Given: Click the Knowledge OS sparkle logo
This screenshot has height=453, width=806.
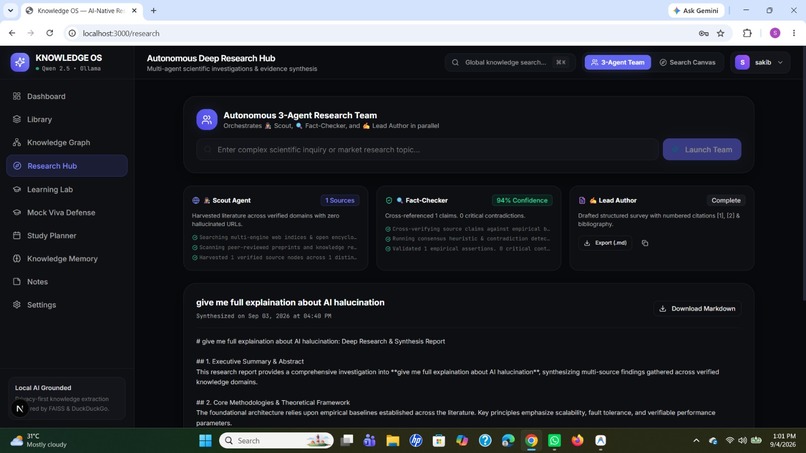Looking at the screenshot, I should coord(20,62).
